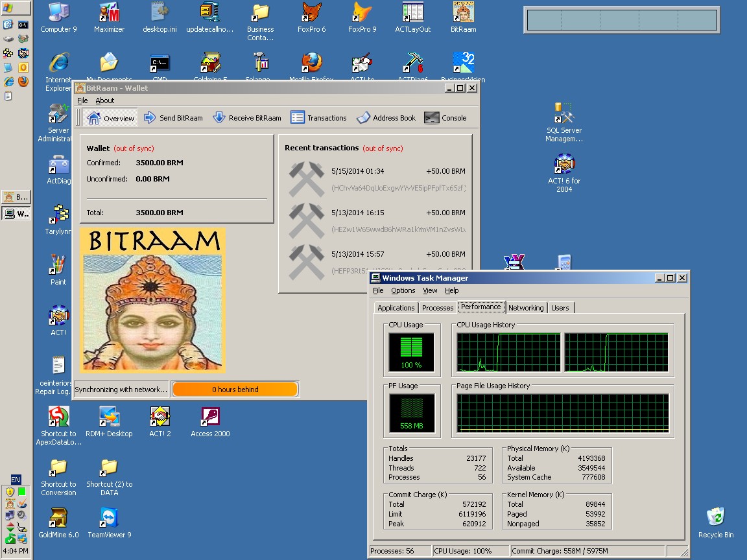Switch to the Networking tab in Task Manager
Viewport: 747px width, 560px height.
pyautogui.click(x=526, y=308)
